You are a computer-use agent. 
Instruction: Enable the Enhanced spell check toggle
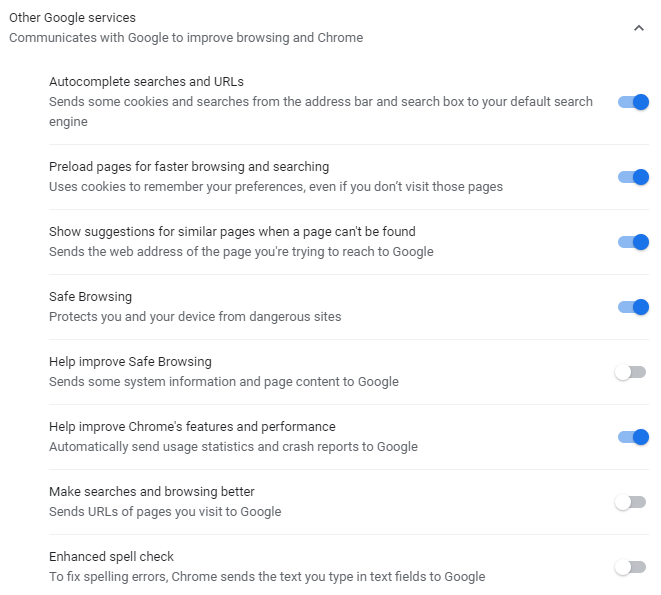(x=630, y=567)
